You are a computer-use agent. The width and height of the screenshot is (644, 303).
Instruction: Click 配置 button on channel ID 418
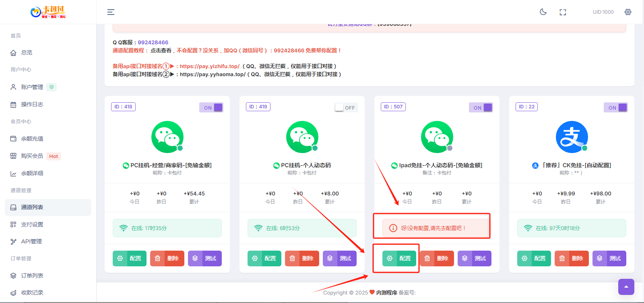click(130, 258)
